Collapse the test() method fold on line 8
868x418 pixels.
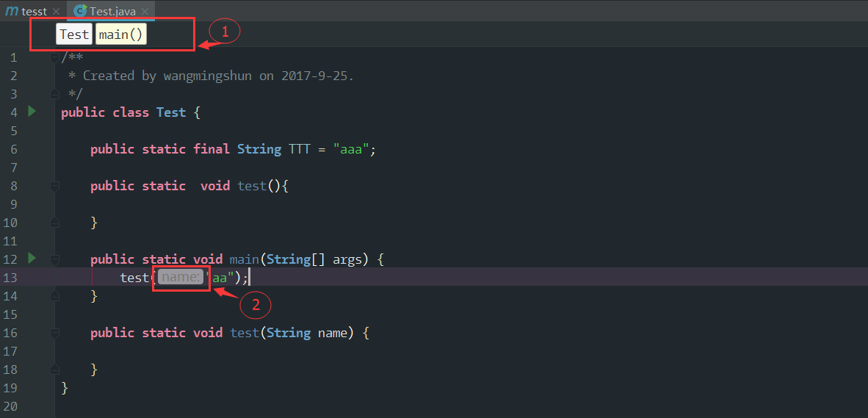coord(54,186)
